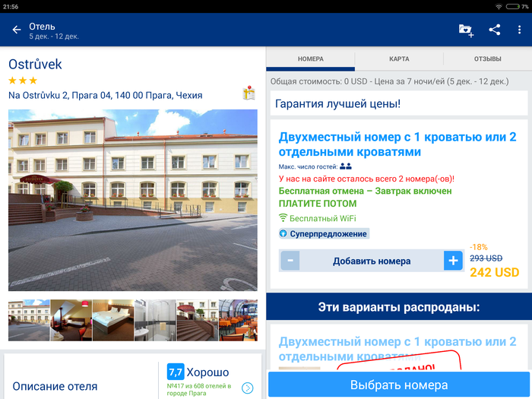Tap the Хорошо rating label
This screenshot has height=399, width=532.
click(207, 372)
